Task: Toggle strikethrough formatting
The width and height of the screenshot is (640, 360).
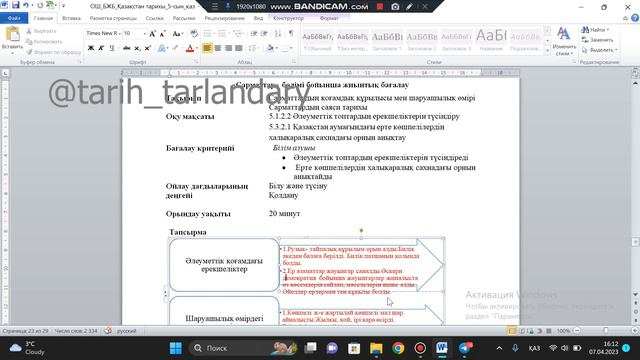Action: click(127, 48)
